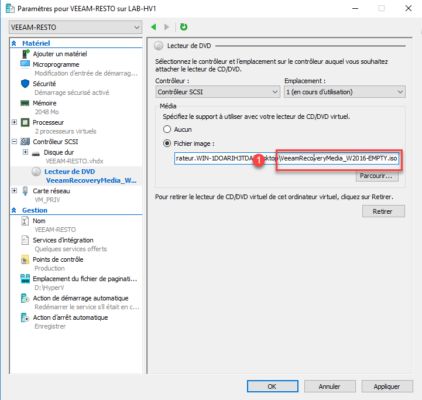Select the Fichier image radio button
This screenshot has height=400, width=422.
(167, 143)
